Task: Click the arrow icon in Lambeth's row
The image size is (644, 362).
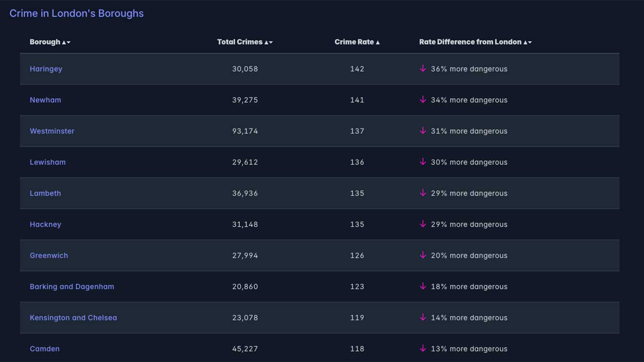Action: [423, 193]
